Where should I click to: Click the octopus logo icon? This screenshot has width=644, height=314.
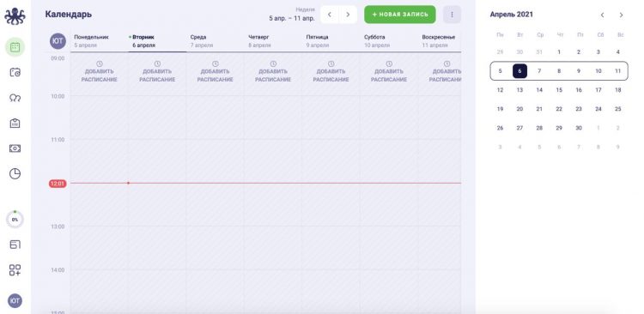point(15,16)
